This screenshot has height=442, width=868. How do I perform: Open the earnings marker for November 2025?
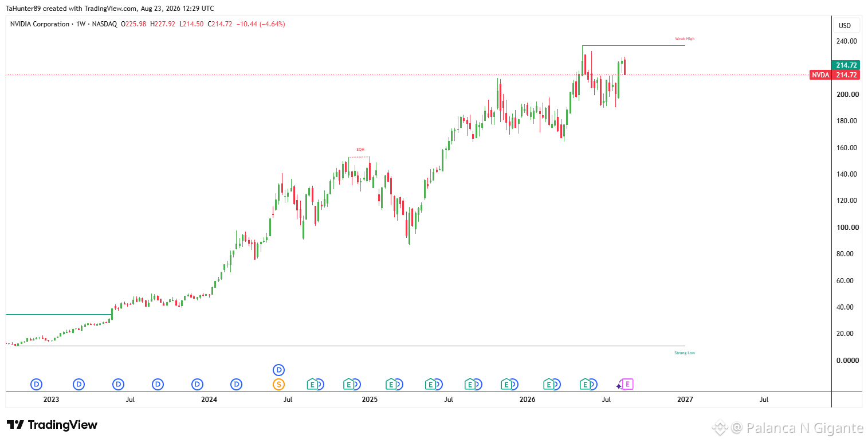(x=506, y=384)
